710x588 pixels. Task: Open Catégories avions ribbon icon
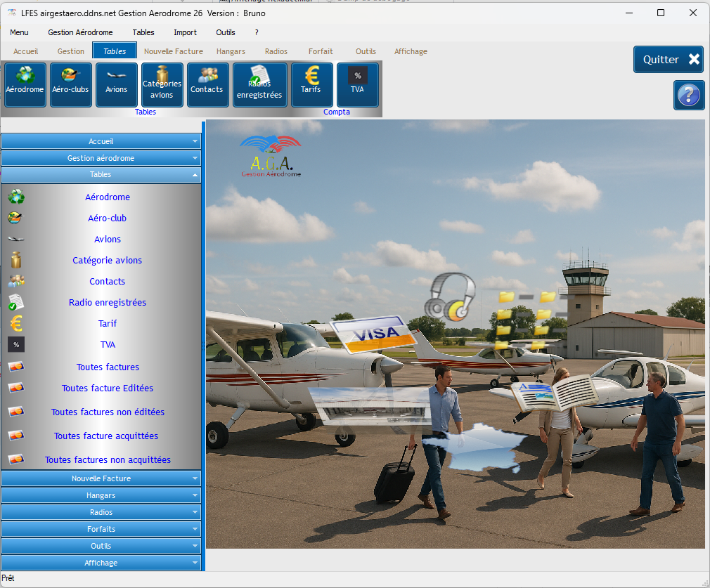(162, 84)
